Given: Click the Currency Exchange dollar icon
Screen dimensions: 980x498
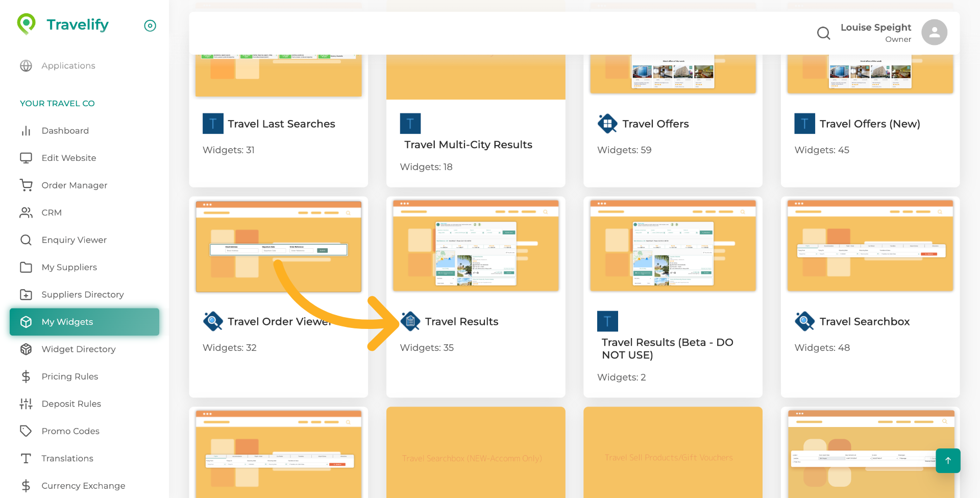Looking at the screenshot, I should click(x=26, y=486).
